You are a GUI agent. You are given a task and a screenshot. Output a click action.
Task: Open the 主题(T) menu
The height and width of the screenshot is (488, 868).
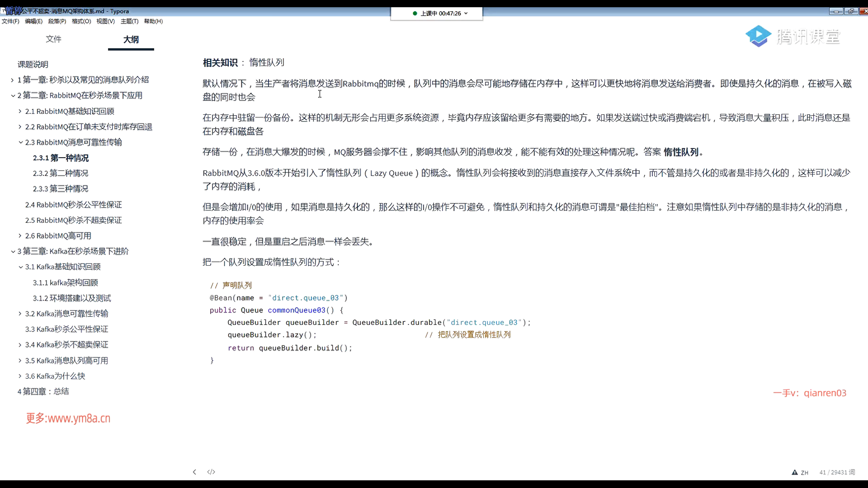point(129,21)
